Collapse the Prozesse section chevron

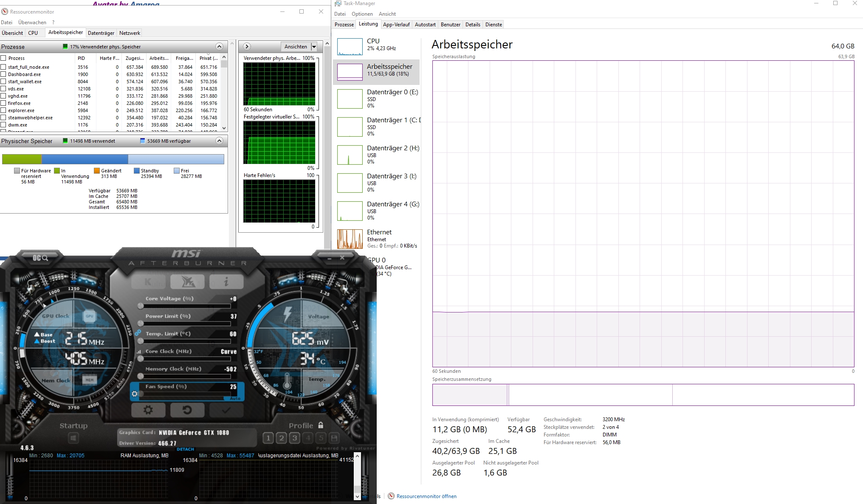(219, 46)
